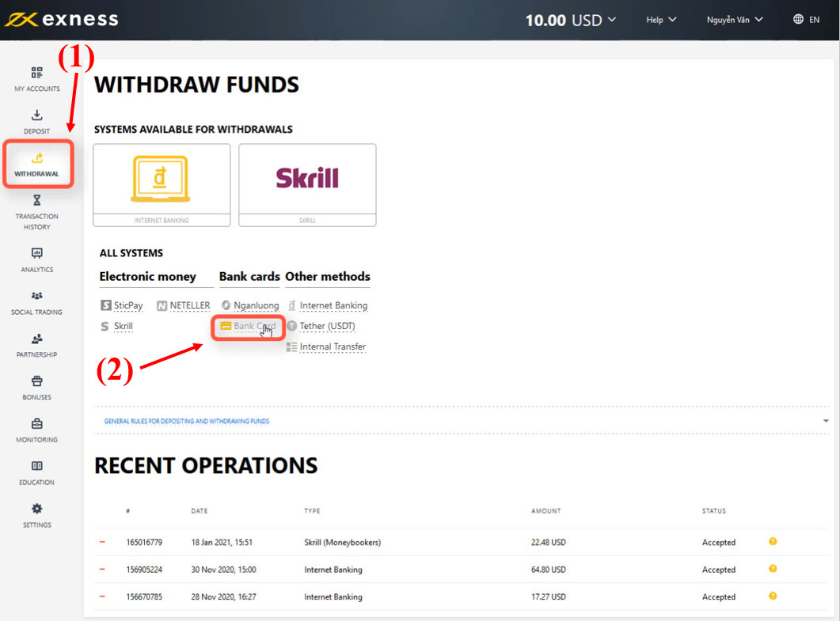This screenshot has width=840, height=621.
Task: Open the Internal Transfer link
Action: coord(333,347)
